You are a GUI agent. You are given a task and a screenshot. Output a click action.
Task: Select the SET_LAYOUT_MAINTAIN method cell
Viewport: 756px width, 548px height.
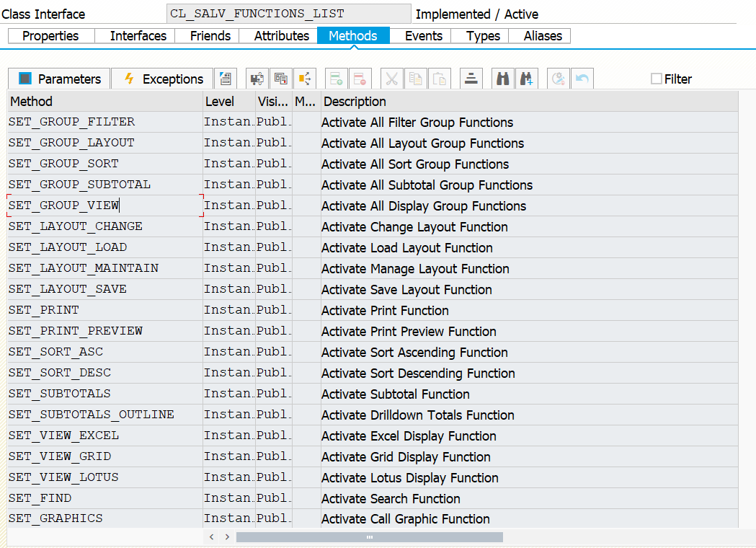point(105,268)
